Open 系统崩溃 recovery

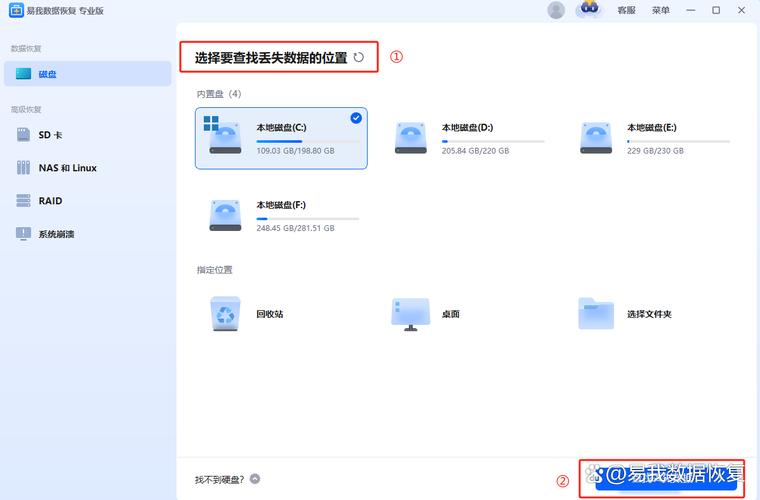(88, 234)
